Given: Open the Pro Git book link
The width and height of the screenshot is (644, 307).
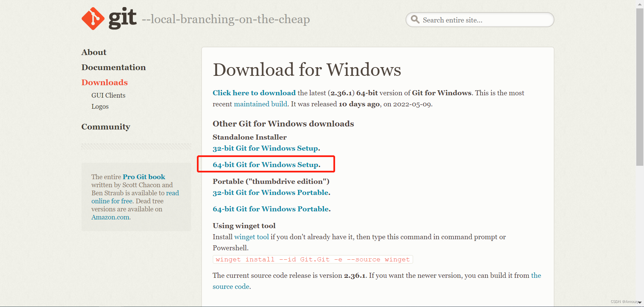Looking at the screenshot, I should point(144,177).
